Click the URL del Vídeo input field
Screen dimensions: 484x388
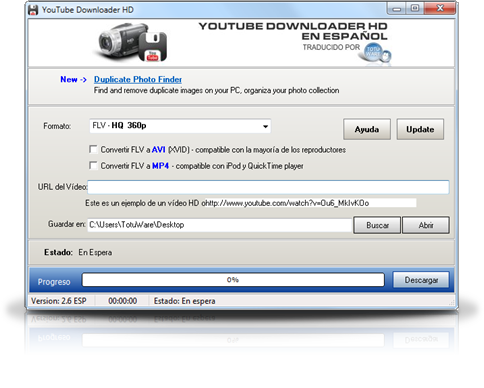tap(268, 187)
